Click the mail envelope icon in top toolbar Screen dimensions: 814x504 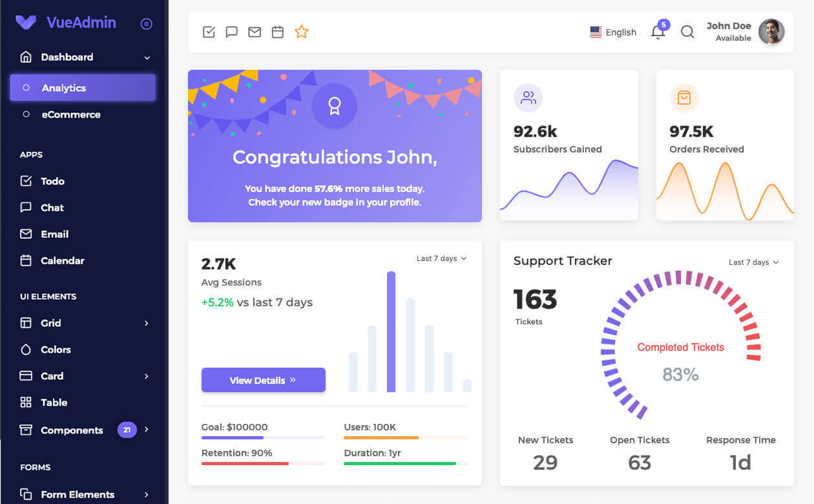point(255,32)
